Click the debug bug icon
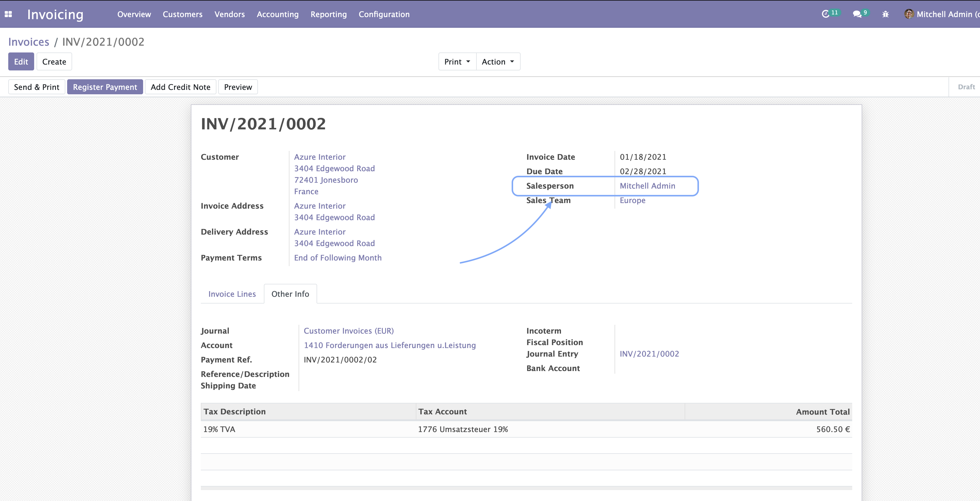This screenshot has width=980, height=501. 885,14
